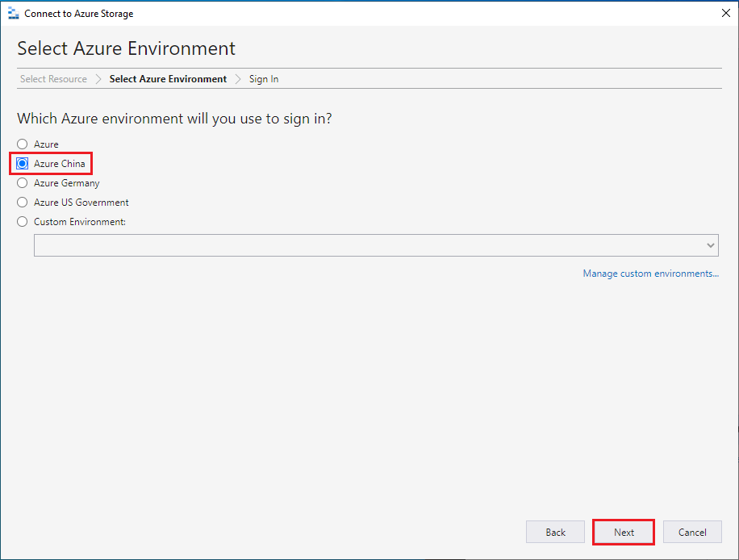Choose the Azure Germany environment
Screen dimensions: 739x560
coord(22,182)
